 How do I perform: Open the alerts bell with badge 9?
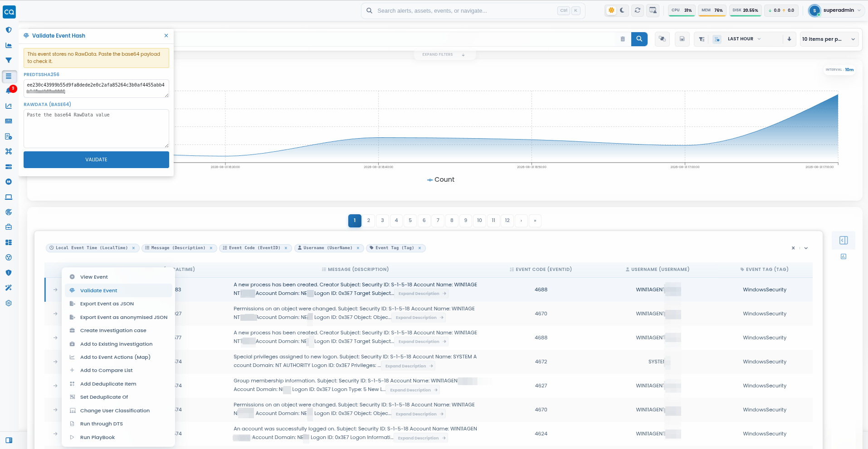coord(9,91)
